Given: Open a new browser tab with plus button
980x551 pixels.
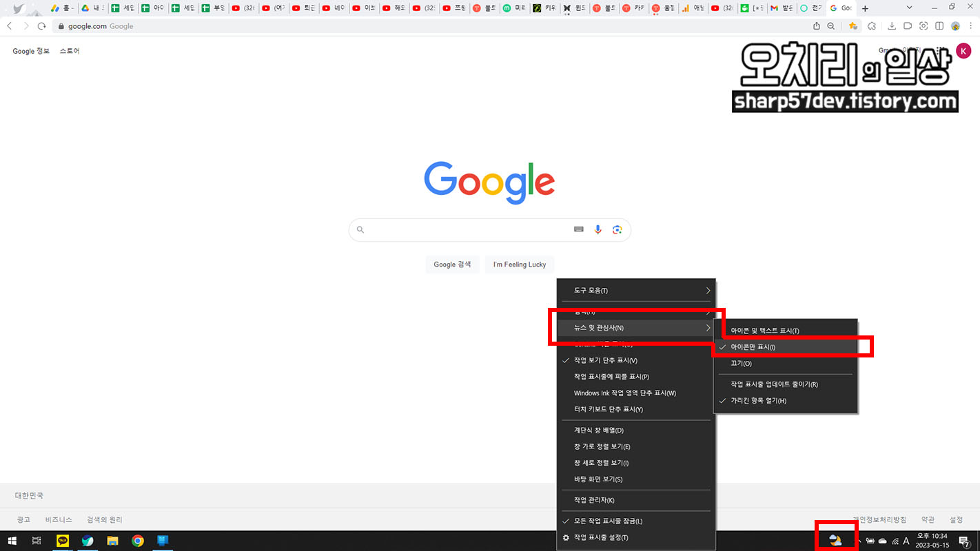Looking at the screenshot, I should click(x=865, y=8).
